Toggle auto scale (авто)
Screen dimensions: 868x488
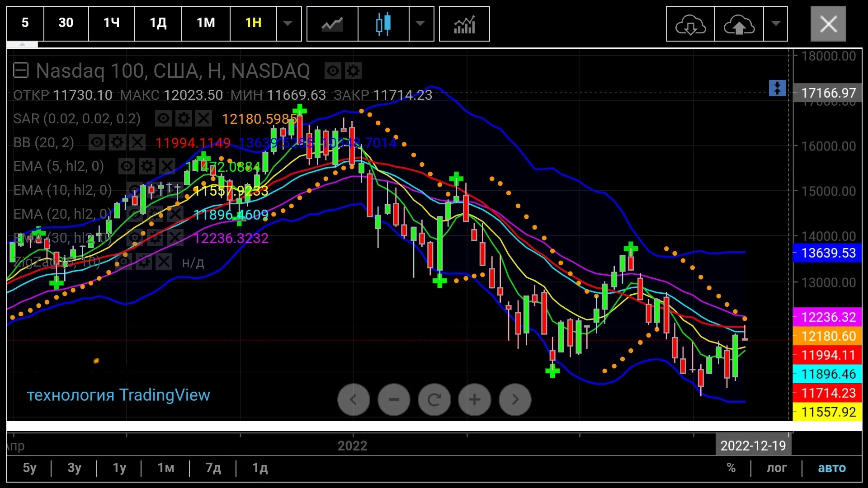pos(832,468)
